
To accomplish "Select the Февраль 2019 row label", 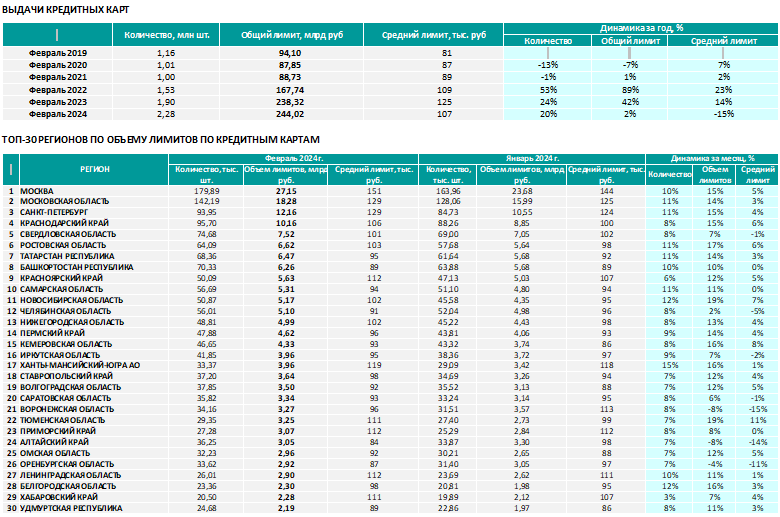I will (58, 53).
